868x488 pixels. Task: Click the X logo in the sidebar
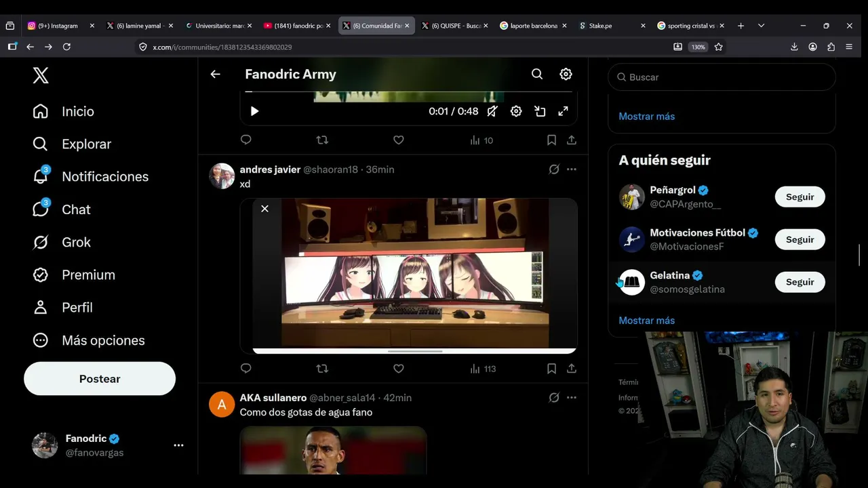coord(41,76)
